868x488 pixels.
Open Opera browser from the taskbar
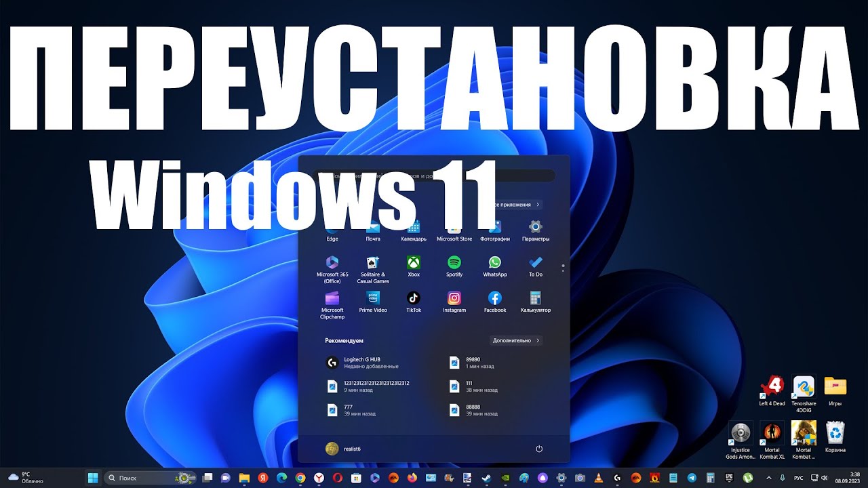[337, 478]
